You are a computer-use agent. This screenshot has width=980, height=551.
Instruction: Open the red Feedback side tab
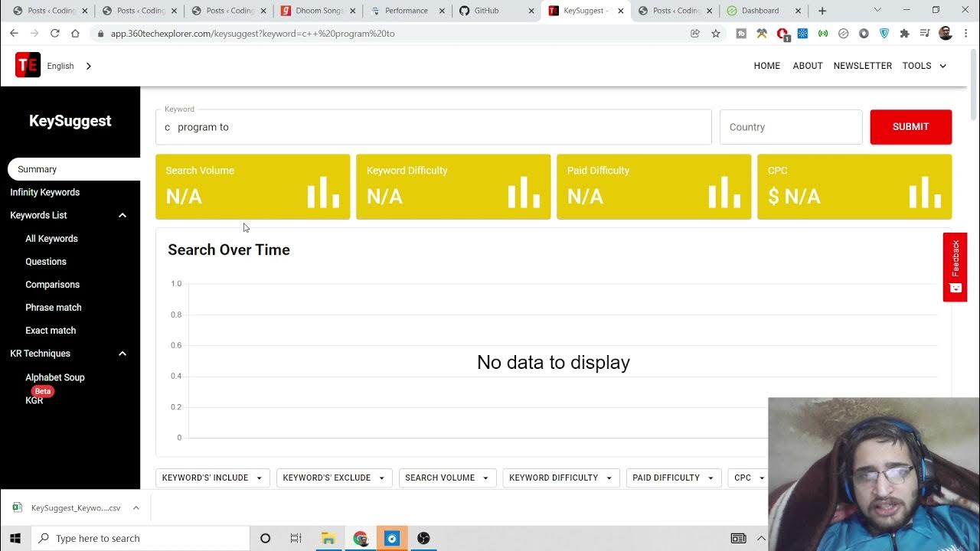pos(955,266)
